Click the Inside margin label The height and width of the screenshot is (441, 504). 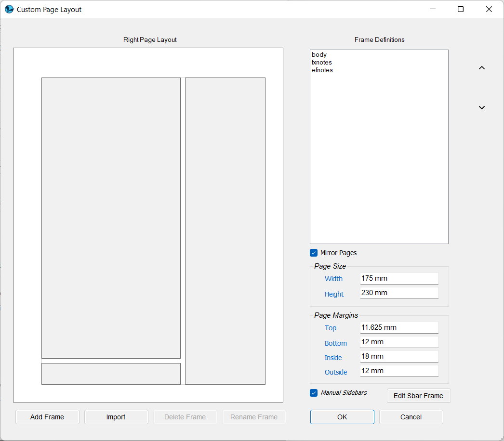click(333, 358)
